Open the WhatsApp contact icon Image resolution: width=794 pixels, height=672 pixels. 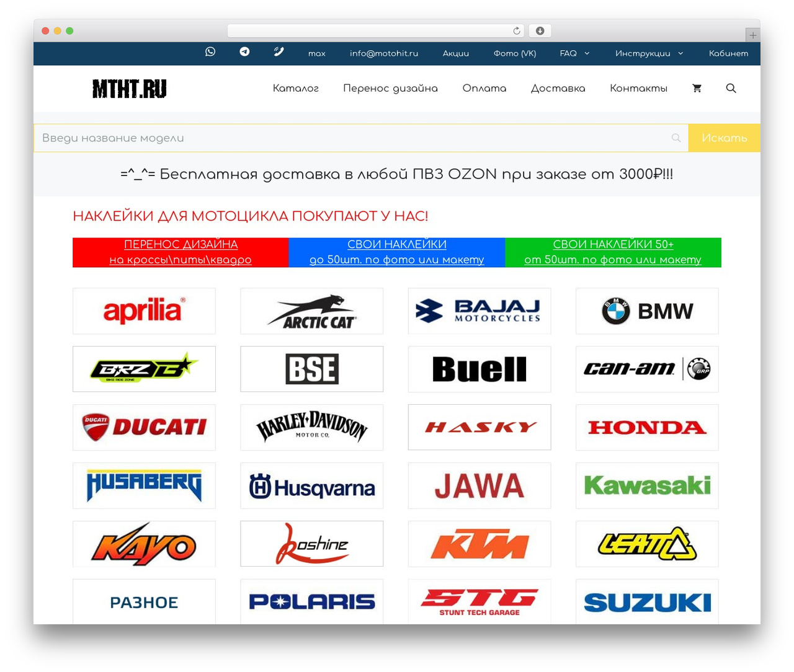[x=210, y=52]
